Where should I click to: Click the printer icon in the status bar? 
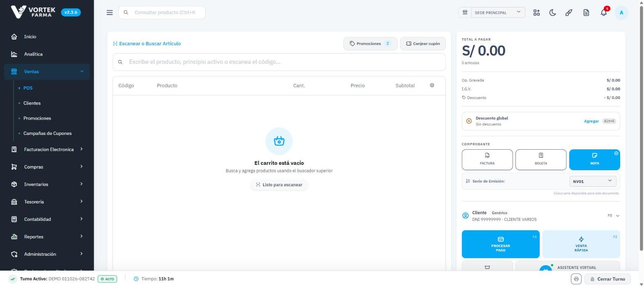point(576,279)
